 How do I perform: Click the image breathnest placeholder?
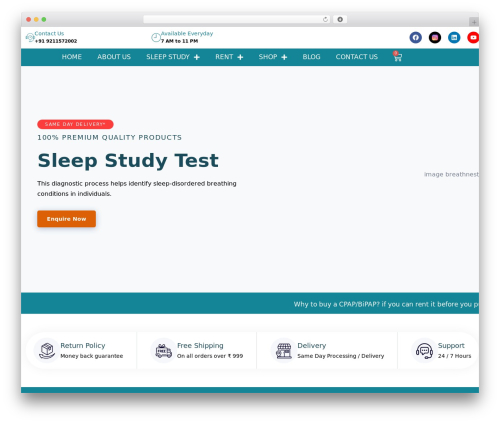pos(451,174)
